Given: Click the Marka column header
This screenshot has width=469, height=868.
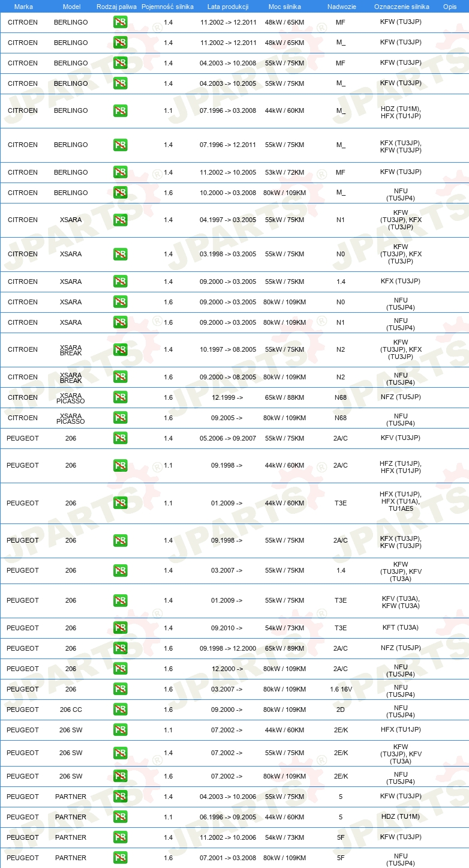Looking at the screenshot, I should tap(23, 7).
